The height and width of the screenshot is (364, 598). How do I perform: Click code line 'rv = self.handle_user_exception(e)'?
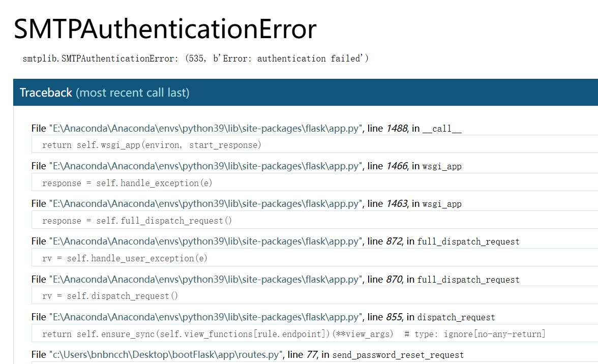click(x=125, y=258)
